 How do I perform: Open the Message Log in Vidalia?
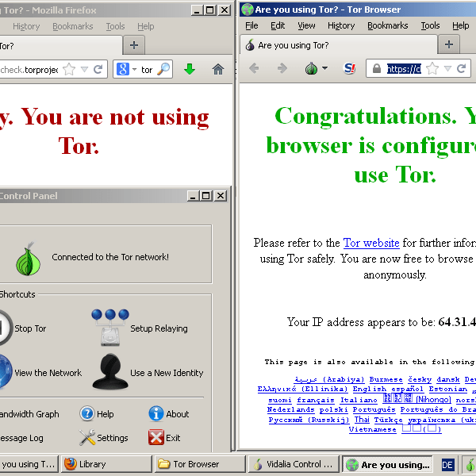click(21, 438)
